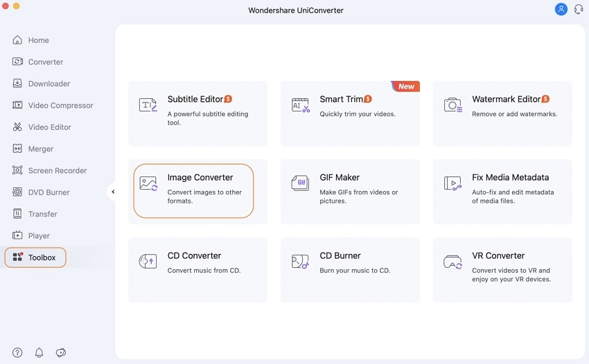
Task: Click "Convert images to other formats." text
Action: coord(204,197)
